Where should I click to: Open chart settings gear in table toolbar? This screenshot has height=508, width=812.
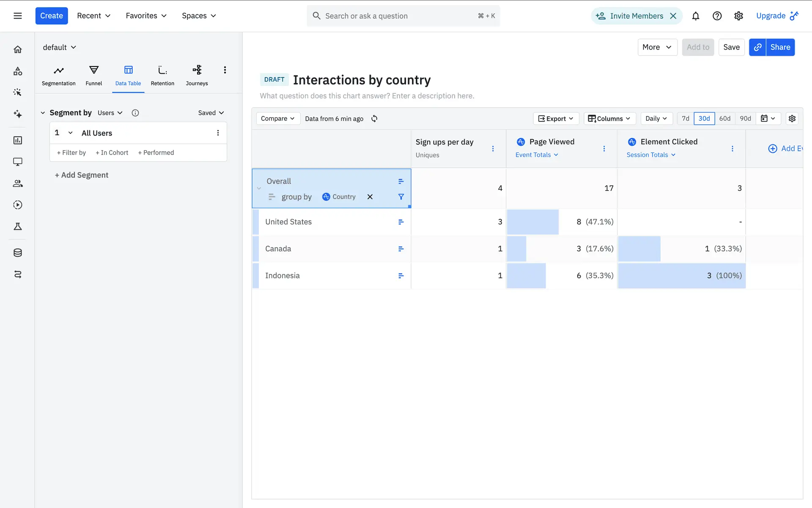[792, 119]
